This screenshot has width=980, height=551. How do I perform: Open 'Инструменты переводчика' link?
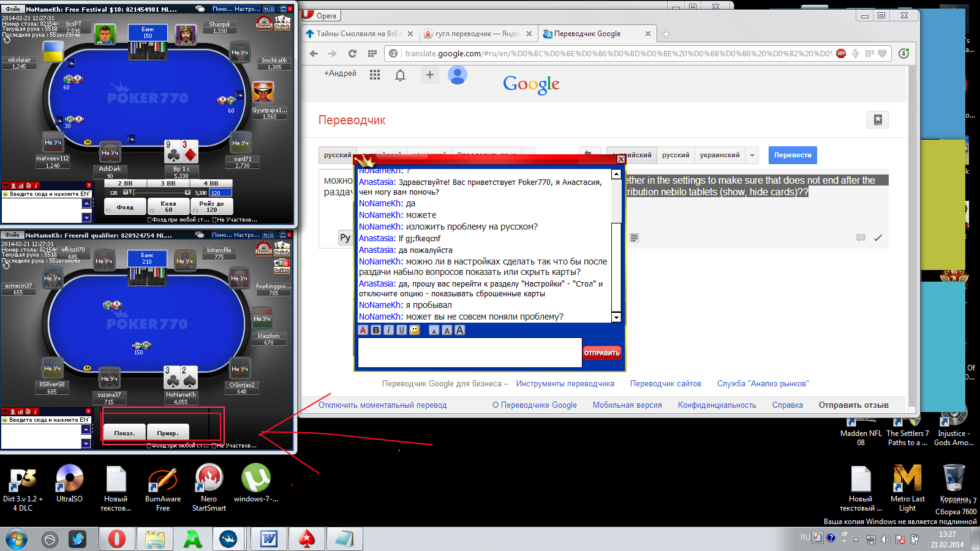coord(565,384)
